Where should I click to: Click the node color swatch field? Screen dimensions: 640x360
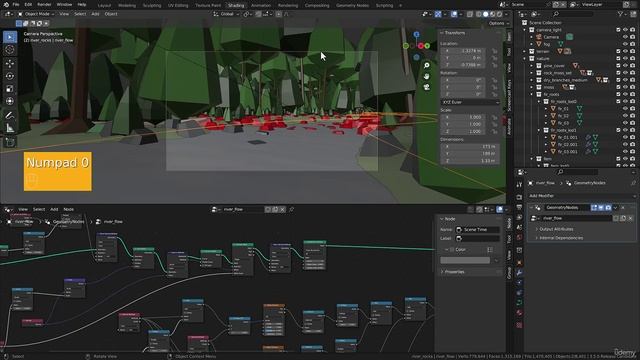point(465,260)
